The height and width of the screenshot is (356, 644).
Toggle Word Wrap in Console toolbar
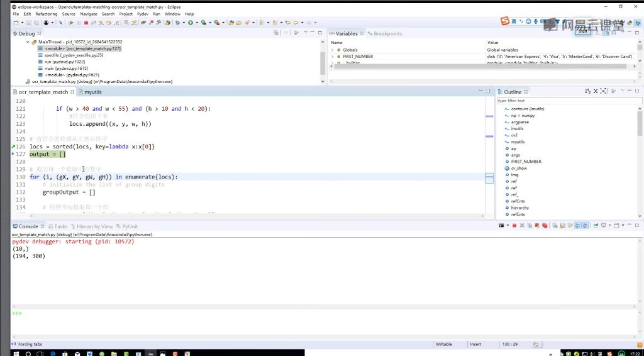(x=570, y=225)
